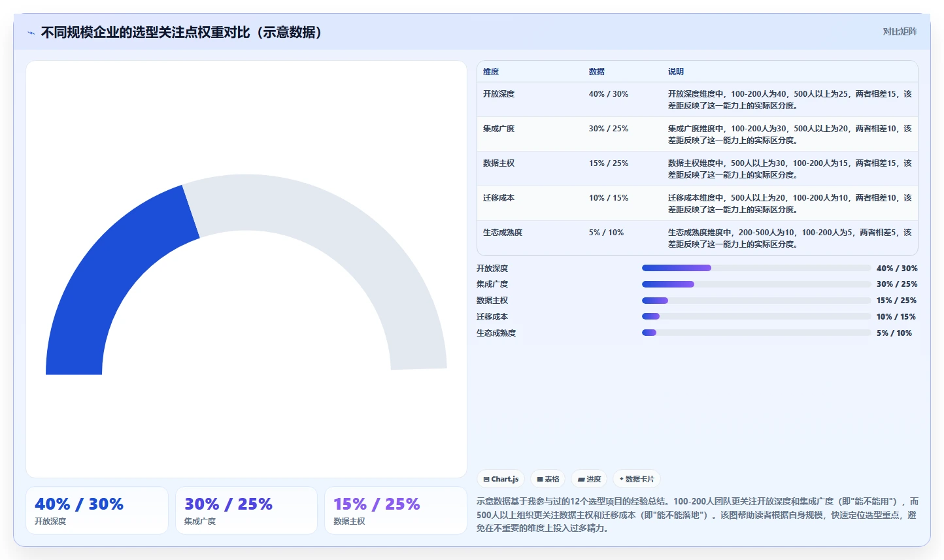Click the 迁移成本 label in the progress list
944x560 pixels.
(492, 317)
